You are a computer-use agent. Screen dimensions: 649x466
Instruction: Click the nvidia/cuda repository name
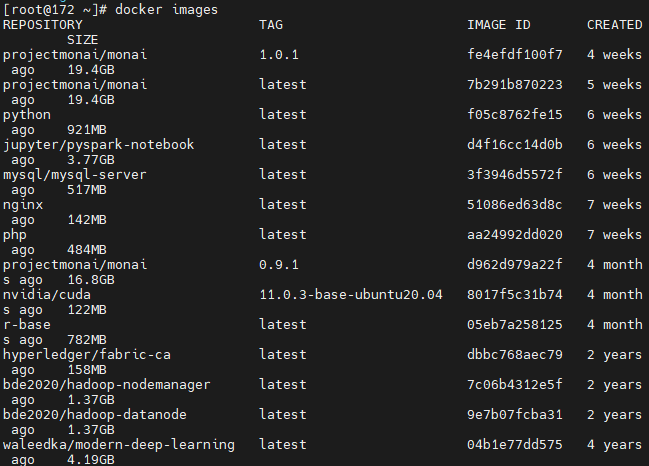(x=47, y=295)
